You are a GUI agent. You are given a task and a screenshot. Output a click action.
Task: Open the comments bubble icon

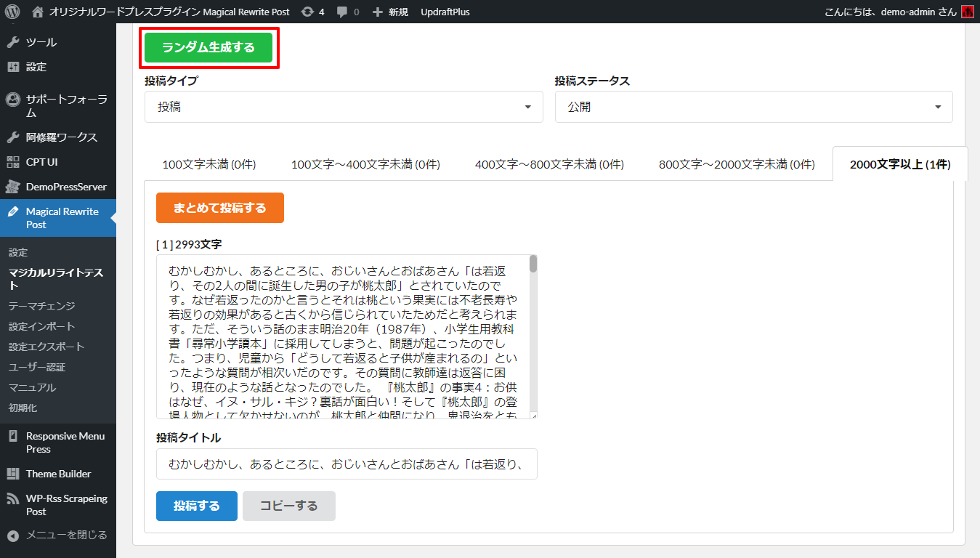click(x=342, y=12)
